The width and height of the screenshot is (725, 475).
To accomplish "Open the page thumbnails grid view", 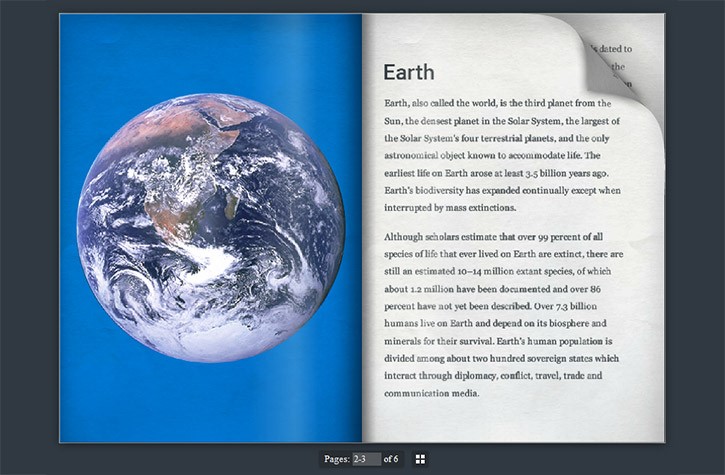I will (420, 459).
